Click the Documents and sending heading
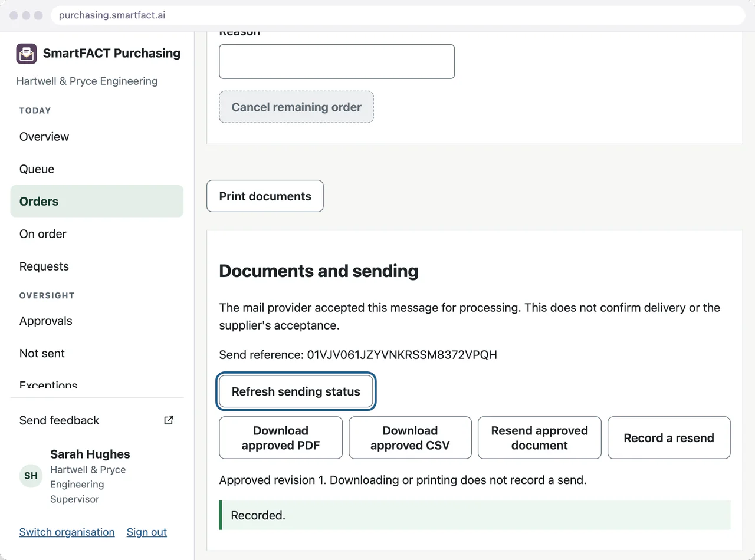The width and height of the screenshot is (755, 560). (x=319, y=271)
